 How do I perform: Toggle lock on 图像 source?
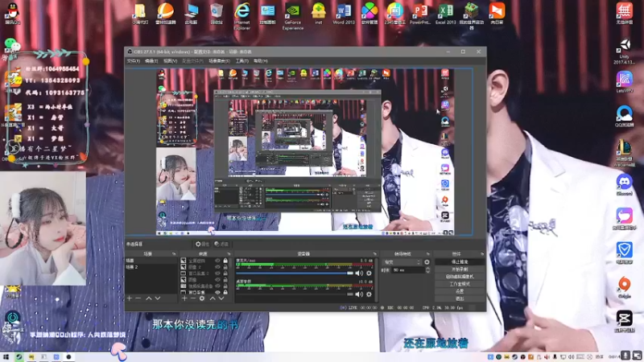225,280
